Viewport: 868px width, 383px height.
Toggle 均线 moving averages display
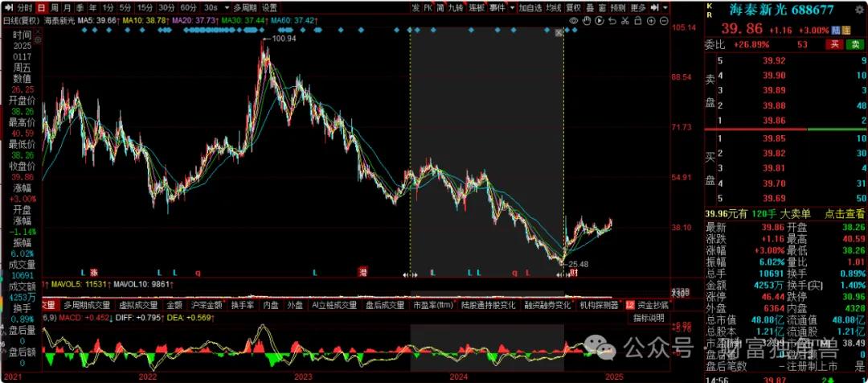coord(554,8)
